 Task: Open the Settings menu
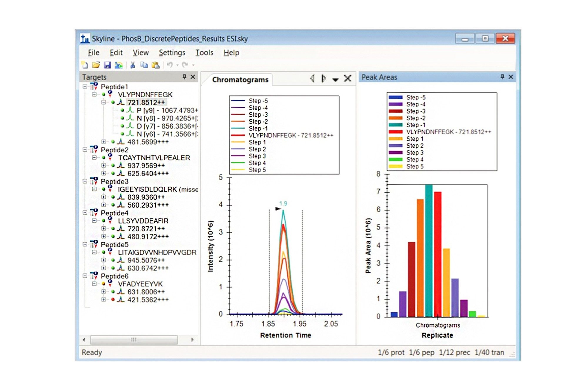point(172,53)
